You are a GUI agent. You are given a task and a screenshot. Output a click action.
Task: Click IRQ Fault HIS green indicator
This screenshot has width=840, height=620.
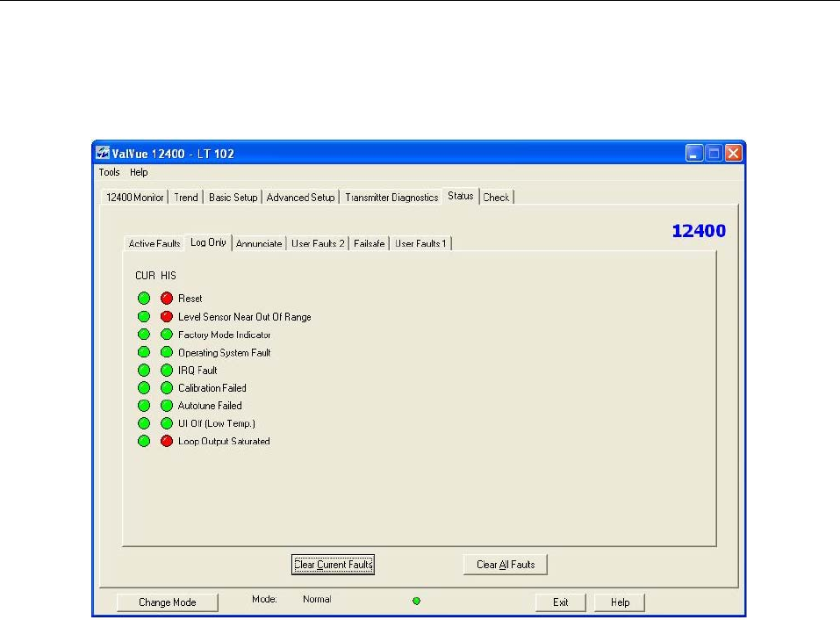167,371
